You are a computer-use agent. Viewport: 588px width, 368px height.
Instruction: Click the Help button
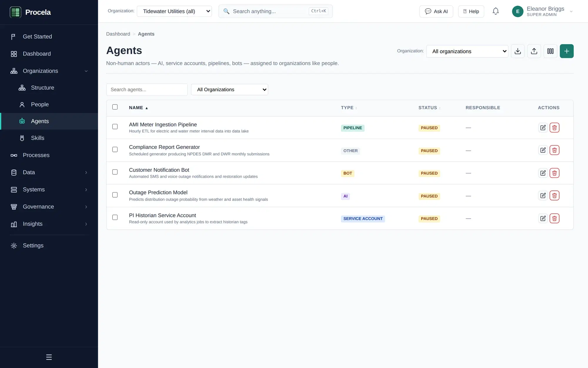point(471,11)
